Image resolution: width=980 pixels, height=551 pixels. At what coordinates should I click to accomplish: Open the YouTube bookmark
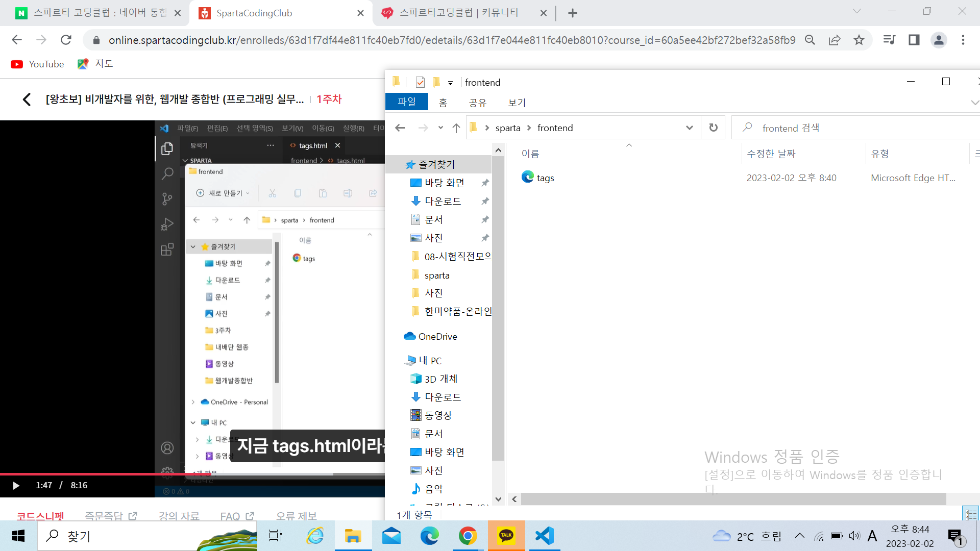[x=38, y=64]
